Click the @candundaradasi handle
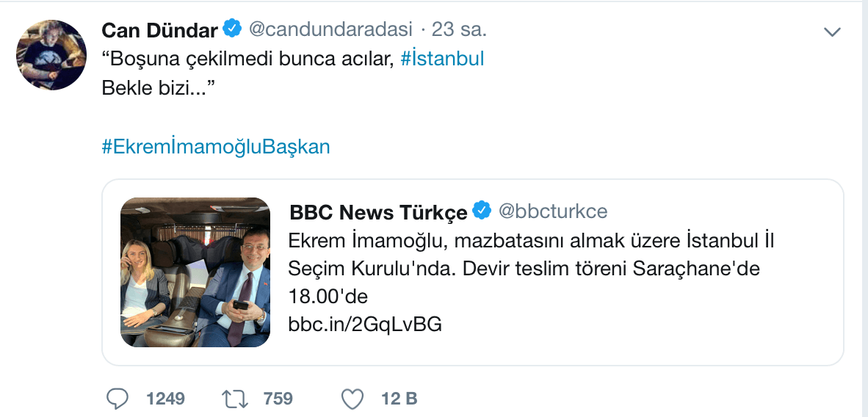The image size is (868, 417). tap(331, 29)
